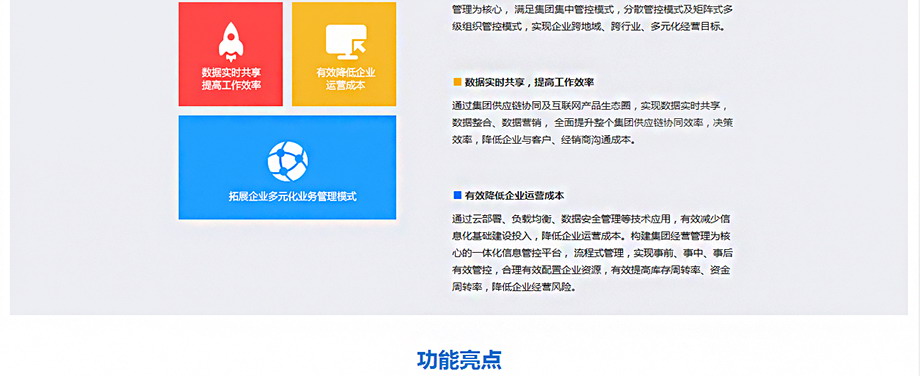Click the bold heading 有效降低企业运营成本 in the text column
920x376 pixels.
click(515, 195)
